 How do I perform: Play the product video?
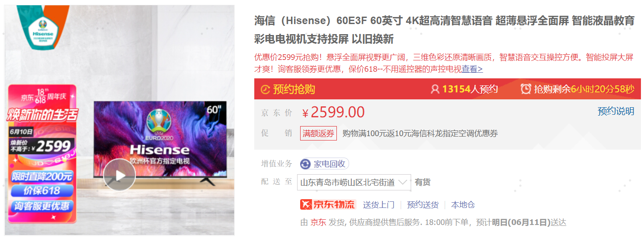[120, 175]
